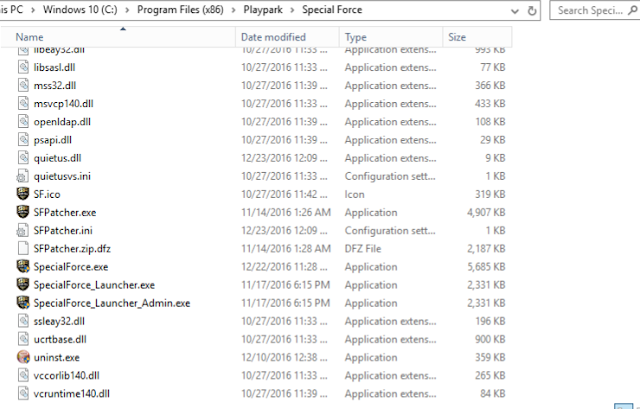This screenshot has width=640, height=409.
Task: Navigate to Program Files (x86) breadcrumb
Action: click(180, 10)
